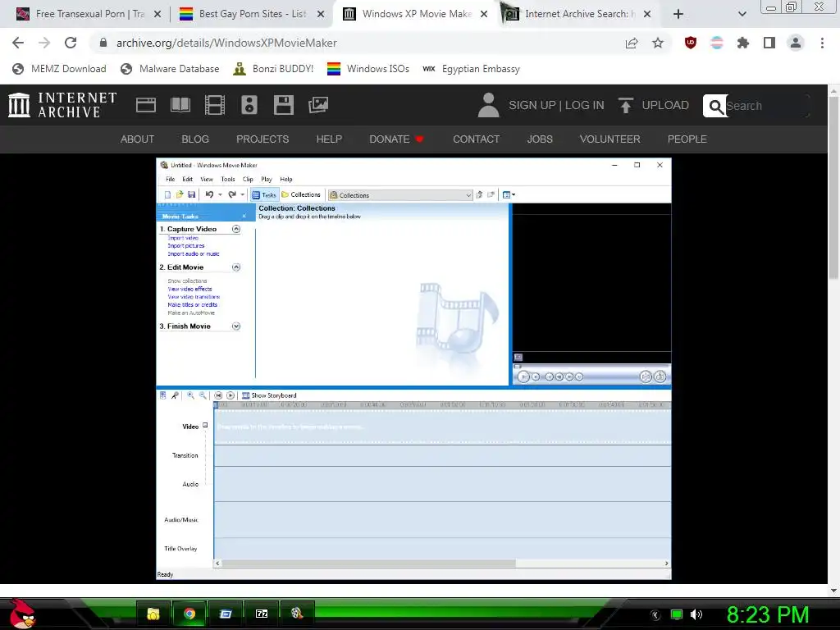Click the Narrate Timeline microphone icon

pos(175,395)
